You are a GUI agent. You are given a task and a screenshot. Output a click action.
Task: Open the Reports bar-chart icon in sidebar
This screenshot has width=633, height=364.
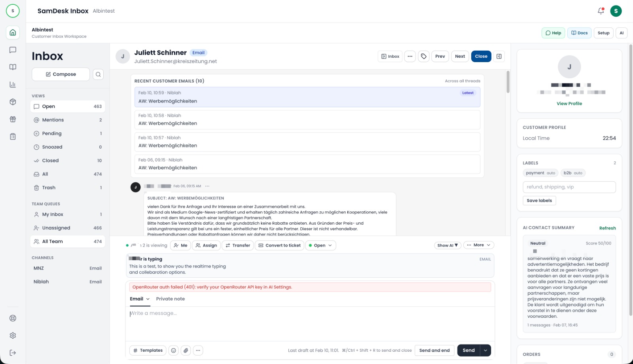click(13, 84)
